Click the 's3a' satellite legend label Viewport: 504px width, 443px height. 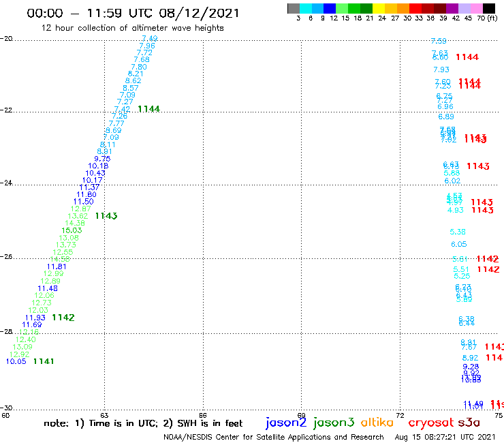pos(469,423)
